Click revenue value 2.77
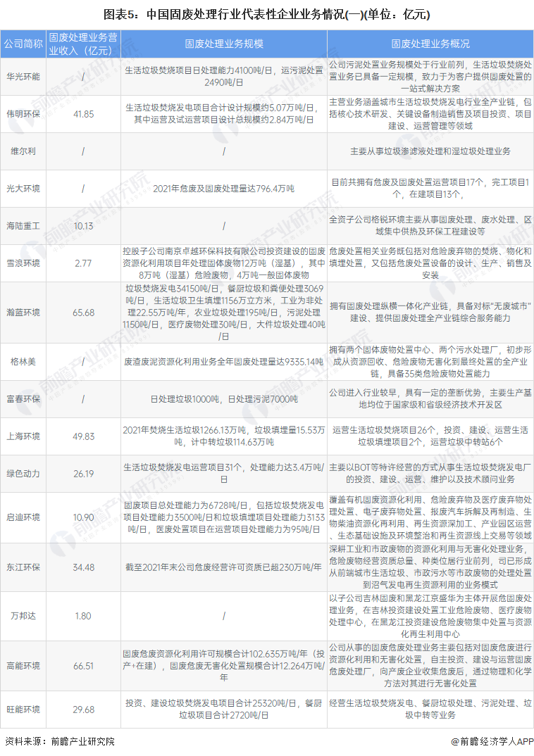Viewport: 534px width, 756px height. [83, 263]
